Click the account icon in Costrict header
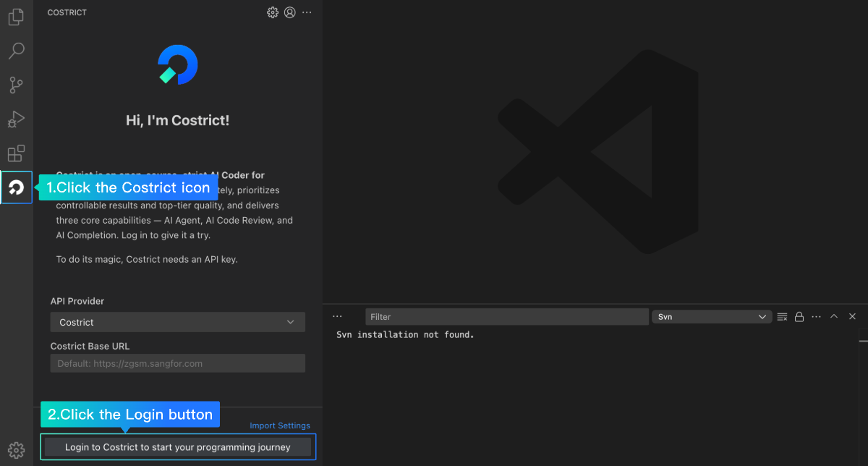 point(290,12)
